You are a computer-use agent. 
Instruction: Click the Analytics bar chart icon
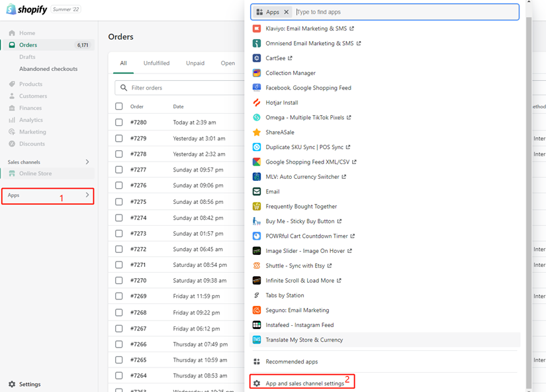coord(12,120)
